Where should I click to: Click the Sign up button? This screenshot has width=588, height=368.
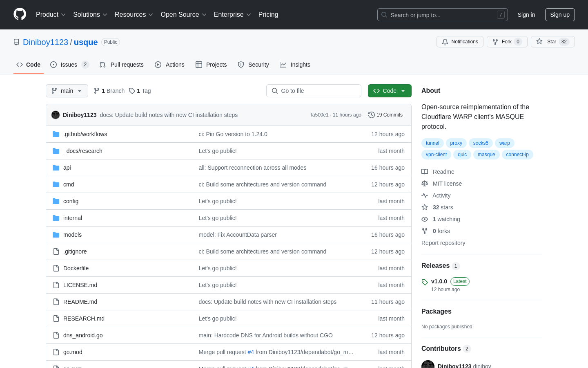point(560,15)
